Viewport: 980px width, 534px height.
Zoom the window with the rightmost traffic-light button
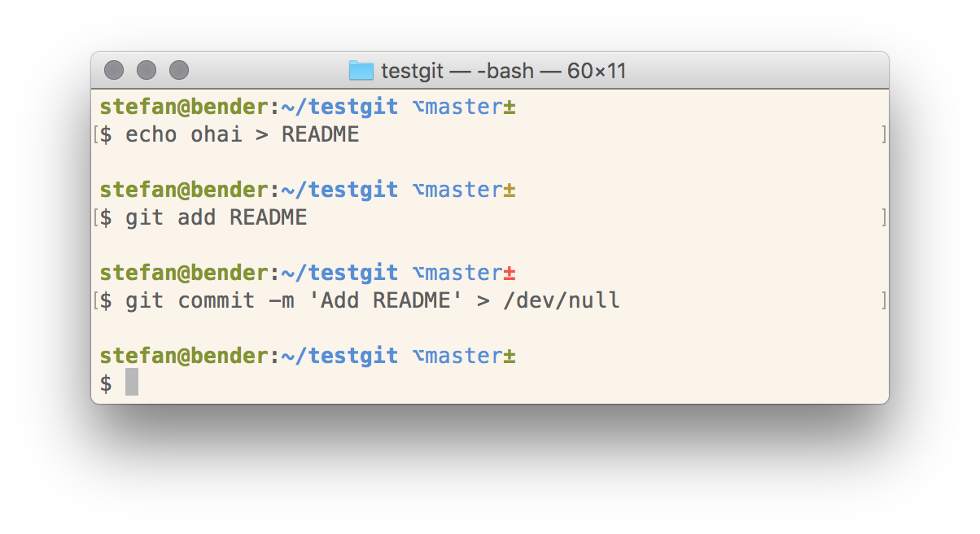(179, 71)
